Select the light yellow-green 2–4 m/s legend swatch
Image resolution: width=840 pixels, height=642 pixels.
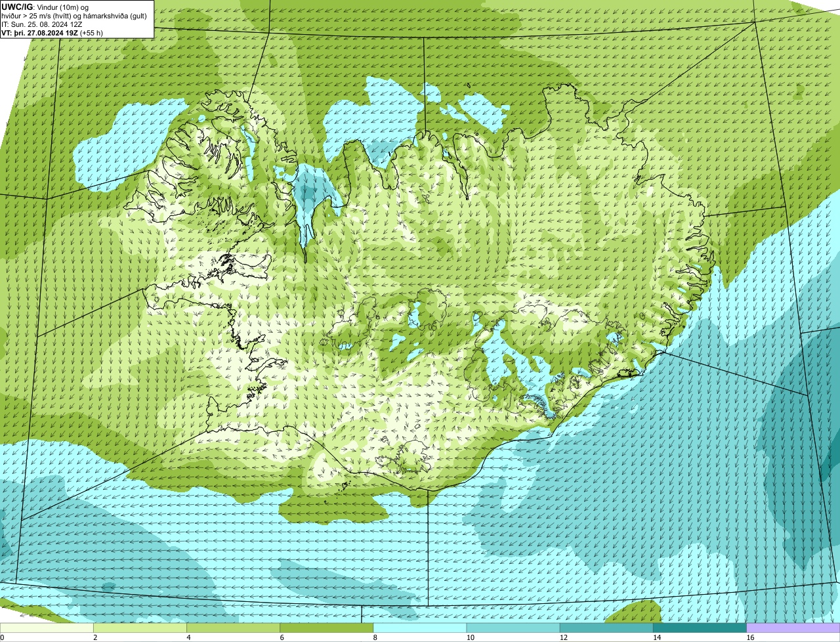click(140, 628)
